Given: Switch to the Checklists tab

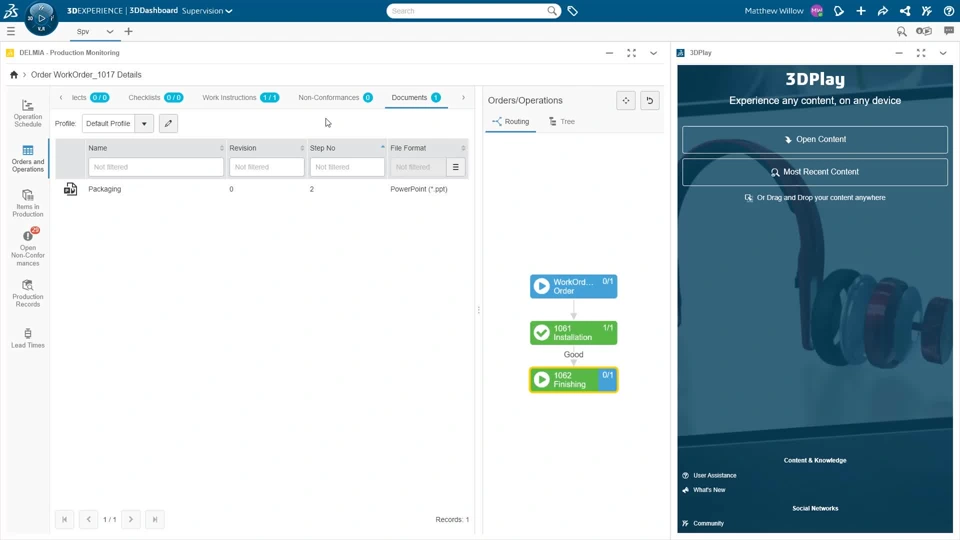Looking at the screenshot, I should (x=156, y=97).
